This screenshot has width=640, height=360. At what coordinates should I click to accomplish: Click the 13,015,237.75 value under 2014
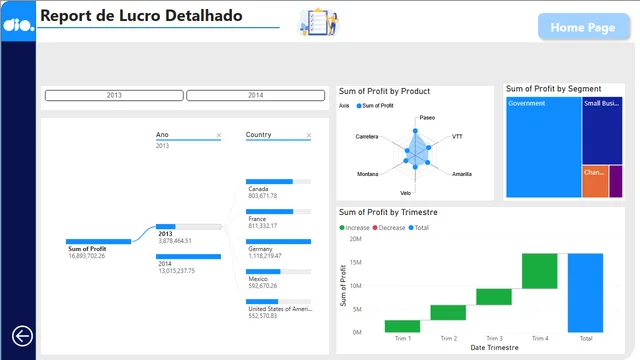177,271
